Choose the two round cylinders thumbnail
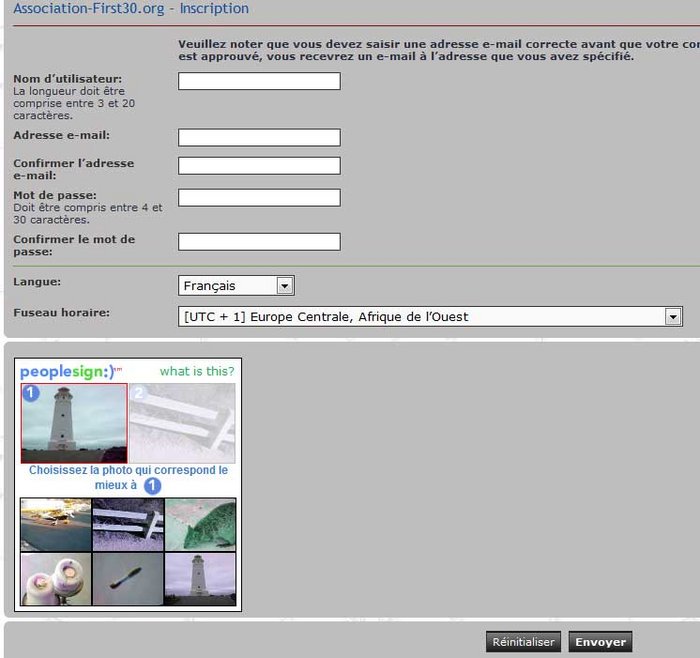This screenshot has width=700, height=658. pos(56,579)
